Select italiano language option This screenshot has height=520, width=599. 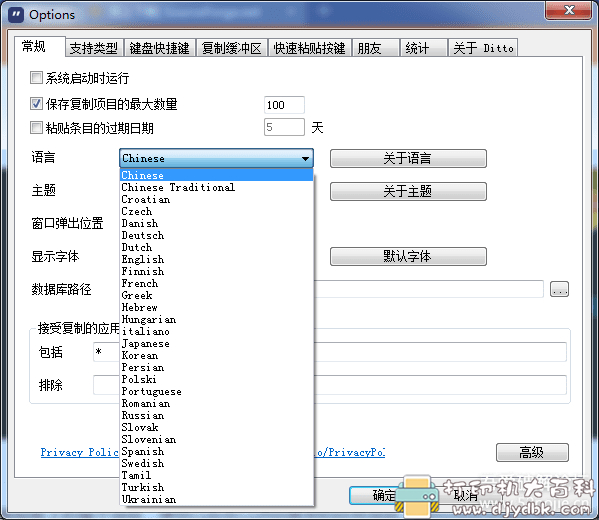click(217, 331)
